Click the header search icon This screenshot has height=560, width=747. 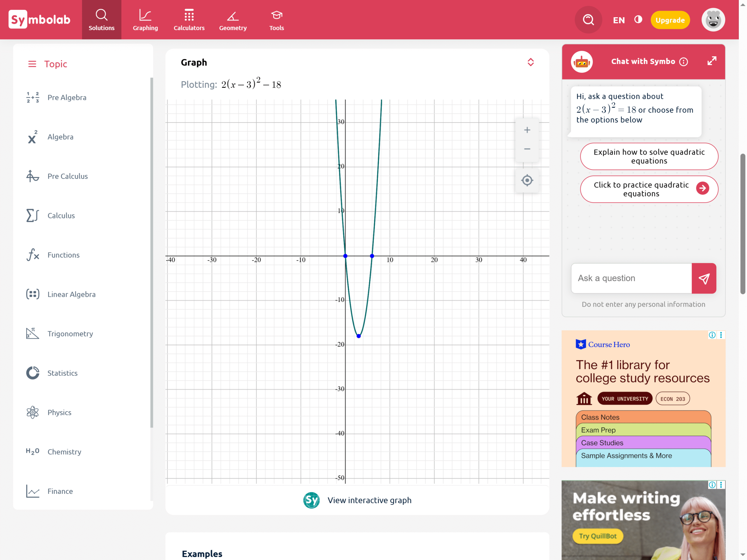(588, 20)
